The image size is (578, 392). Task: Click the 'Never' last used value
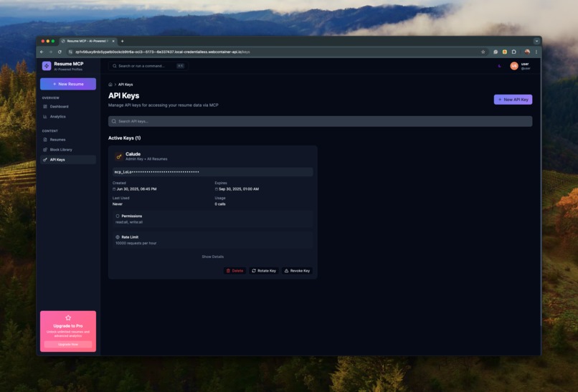(117, 204)
